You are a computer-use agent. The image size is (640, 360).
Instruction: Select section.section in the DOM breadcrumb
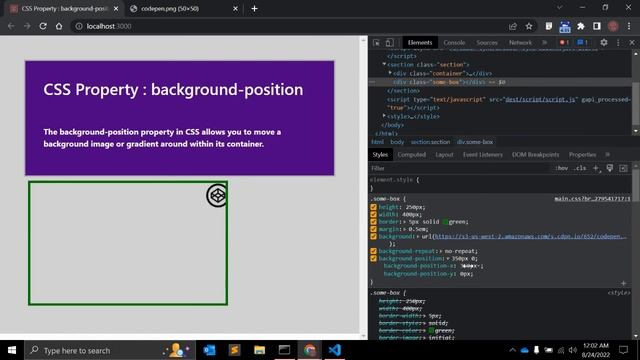[x=430, y=142]
